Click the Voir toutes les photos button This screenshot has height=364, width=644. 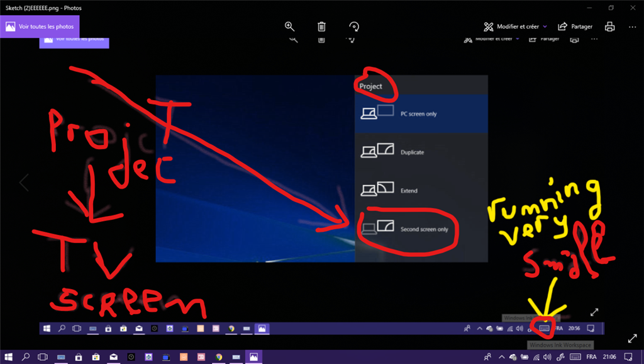[x=40, y=26]
